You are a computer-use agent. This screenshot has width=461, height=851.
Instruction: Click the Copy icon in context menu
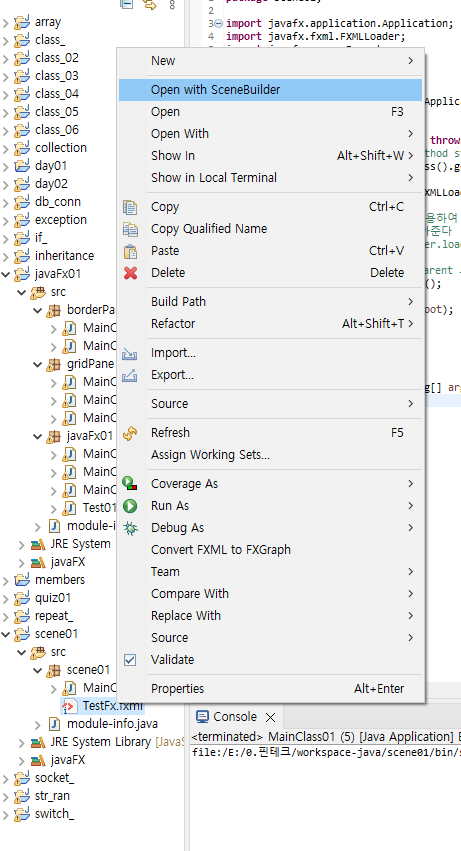click(x=130, y=207)
